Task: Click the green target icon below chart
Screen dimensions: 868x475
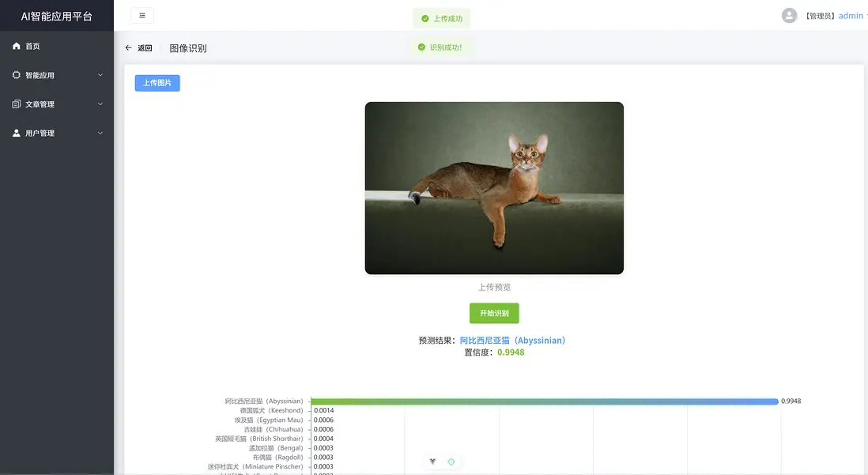Action: point(451,461)
